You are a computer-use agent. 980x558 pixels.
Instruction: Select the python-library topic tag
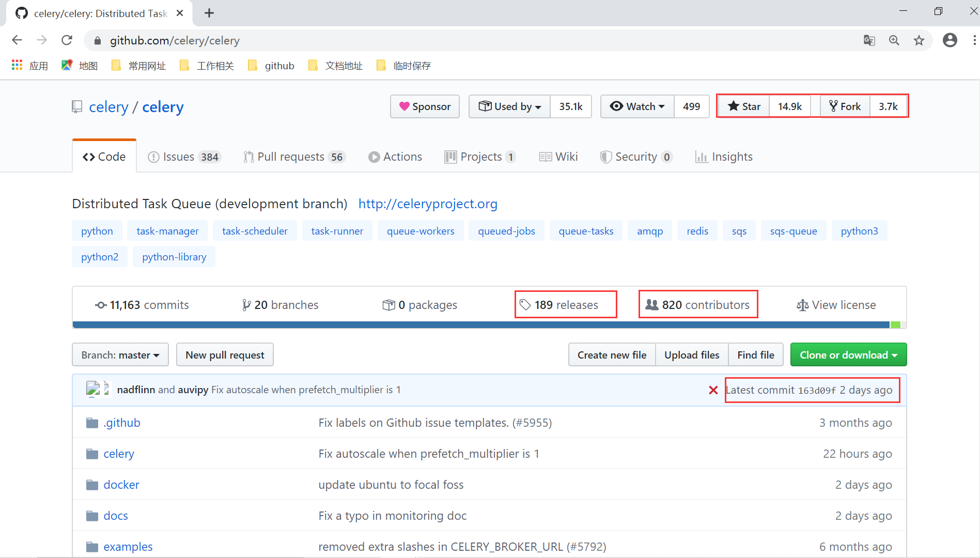coord(174,257)
